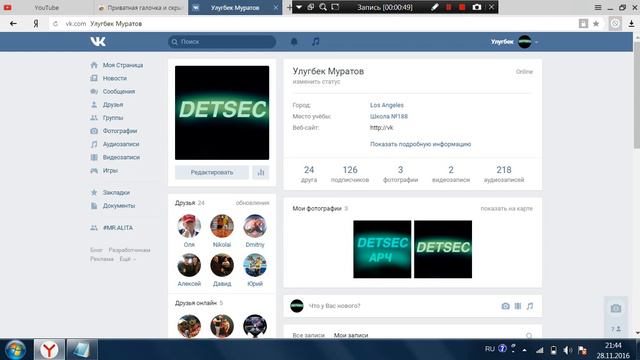This screenshot has width=640, height=360.
Task: Click the Yandex Я home button
Action: [36, 24]
